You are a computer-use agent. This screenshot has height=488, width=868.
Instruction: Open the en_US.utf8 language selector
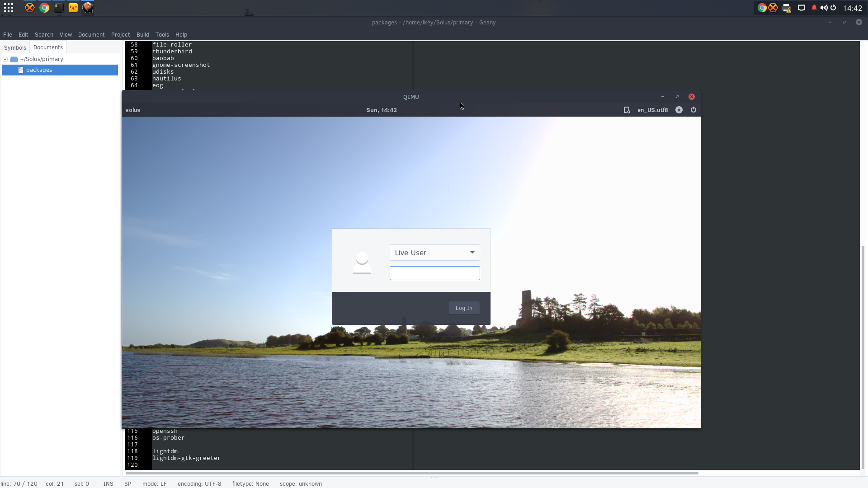pos(652,110)
